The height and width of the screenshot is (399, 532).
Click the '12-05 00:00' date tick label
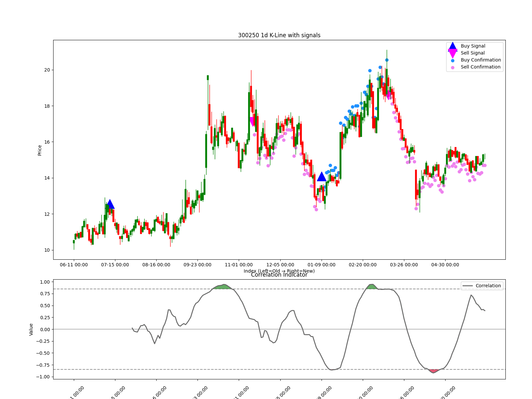pyautogui.click(x=280, y=265)
